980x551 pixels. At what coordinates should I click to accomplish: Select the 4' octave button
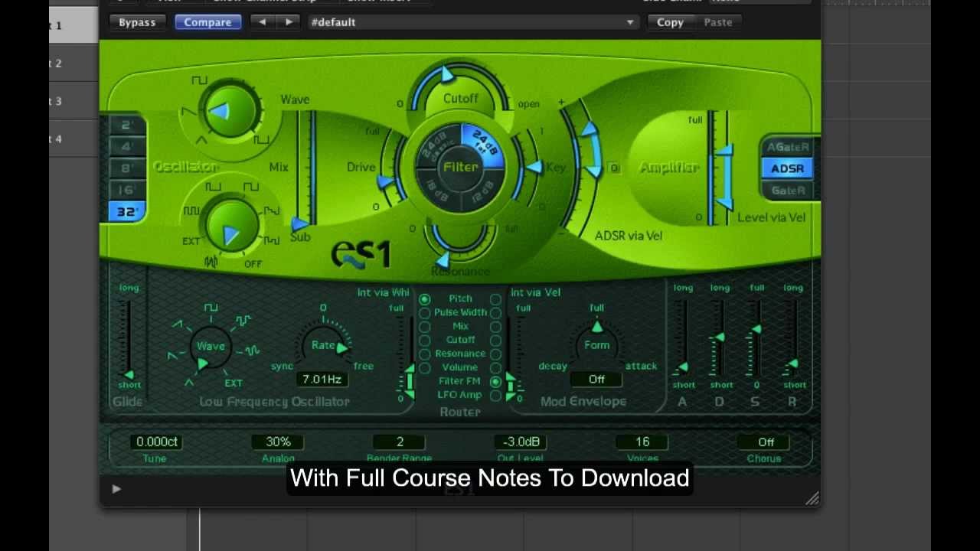click(x=126, y=147)
